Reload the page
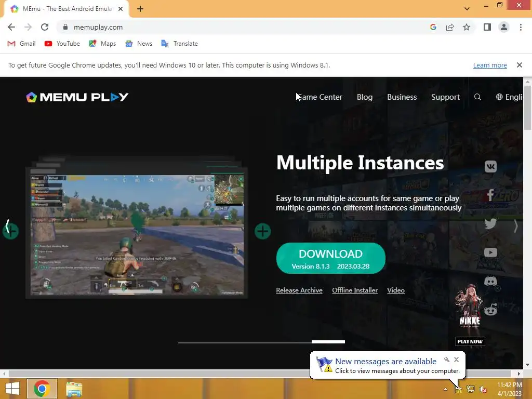 point(45,27)
